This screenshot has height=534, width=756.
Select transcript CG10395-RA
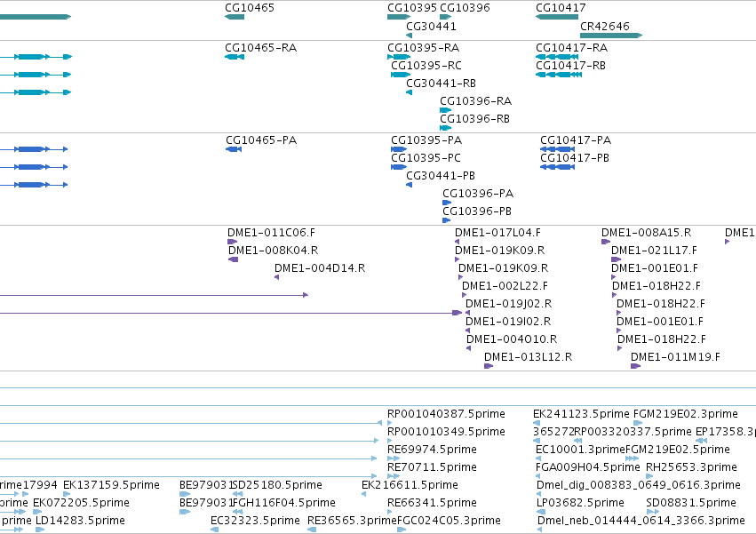[x=424, y=48]
